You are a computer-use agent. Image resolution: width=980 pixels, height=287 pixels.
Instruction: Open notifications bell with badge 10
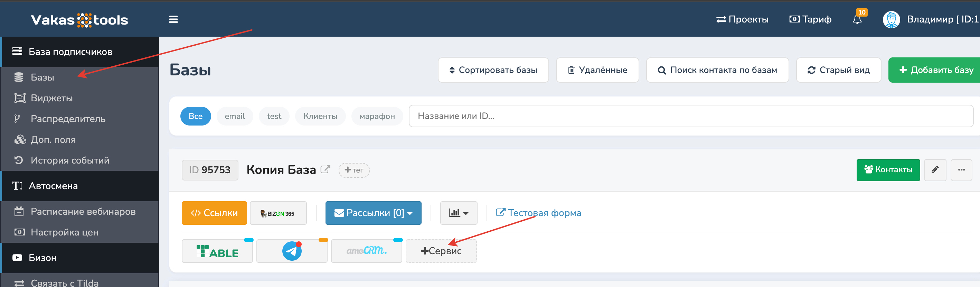pyautogui.click(x=857, y=19)
